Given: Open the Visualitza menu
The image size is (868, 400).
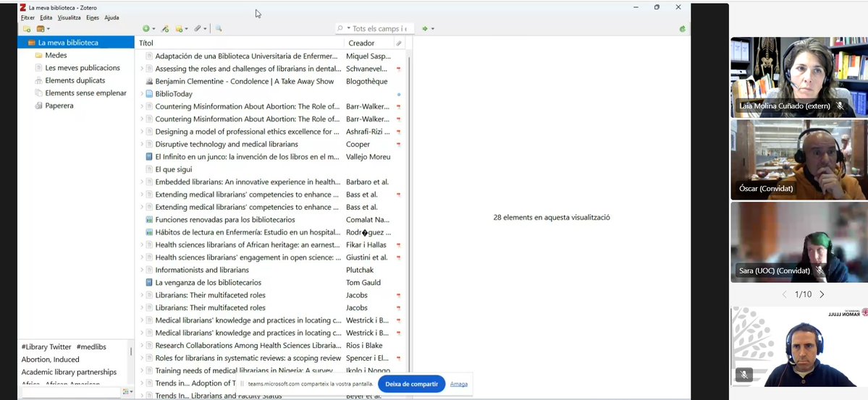Looking at the screenshot, I should coord(69,17).
